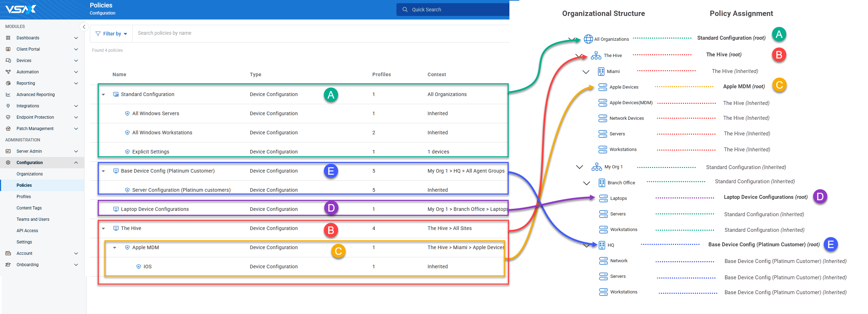Click the Dashboards module icon
Image resolution: width=868 pixels, height=314 pixels.
point(8,38)
